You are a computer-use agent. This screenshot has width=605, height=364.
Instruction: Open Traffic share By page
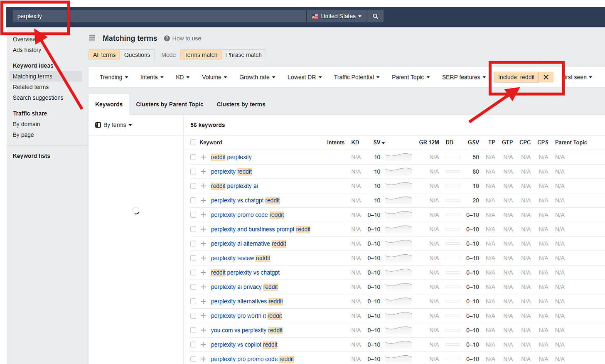click(23, 135)
